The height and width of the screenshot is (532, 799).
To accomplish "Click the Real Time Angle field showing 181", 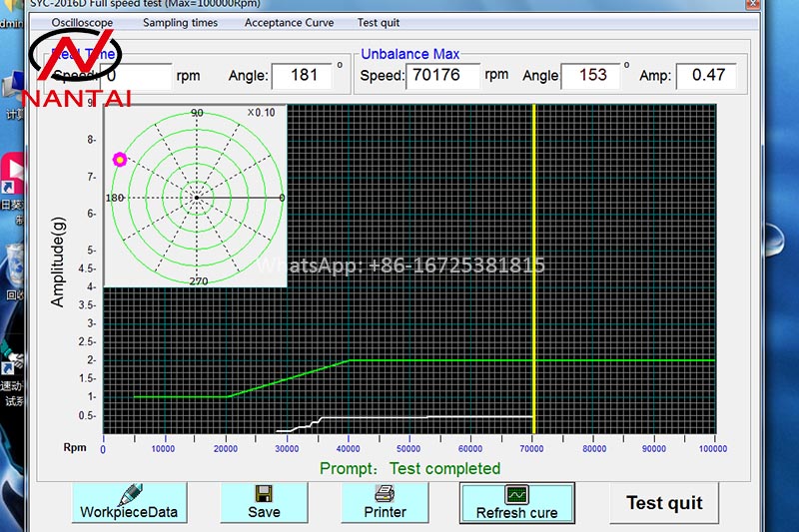I will tap(302, 76).
